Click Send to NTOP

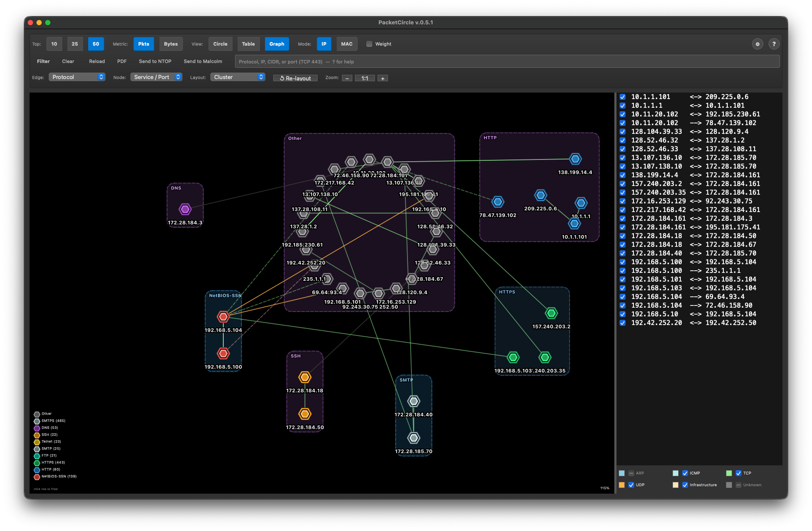click(x=155, y=61)
